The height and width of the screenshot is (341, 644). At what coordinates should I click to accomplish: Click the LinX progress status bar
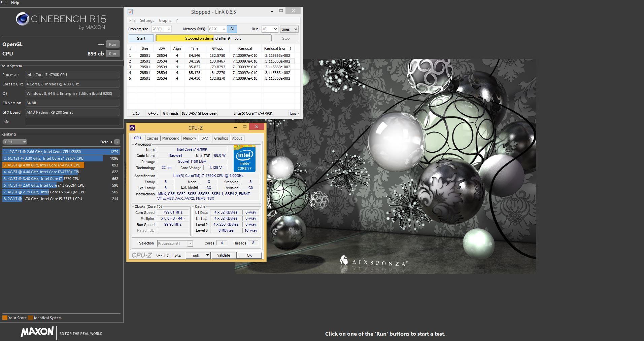coord(213,38)
